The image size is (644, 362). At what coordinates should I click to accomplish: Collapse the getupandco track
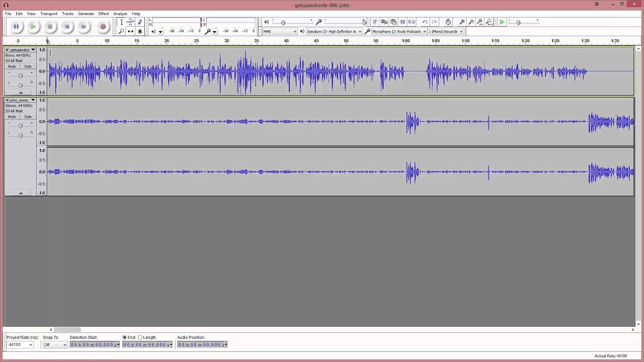coord(21,93)
